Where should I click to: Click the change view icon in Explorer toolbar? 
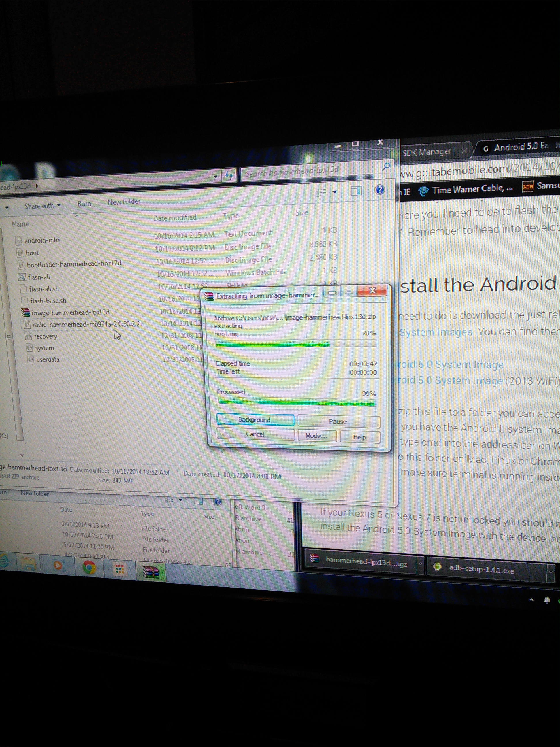tap(321, 193)
